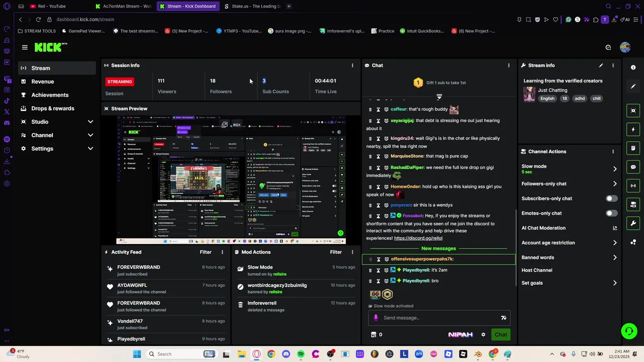Open the Chat panel three-dot menu

(x=509, y=65)
